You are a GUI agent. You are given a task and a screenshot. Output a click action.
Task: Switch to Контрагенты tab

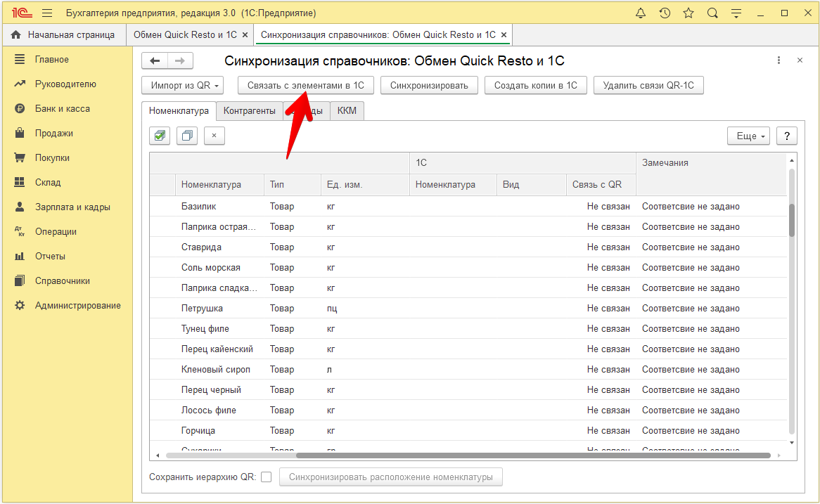click(x=250, y=111)
